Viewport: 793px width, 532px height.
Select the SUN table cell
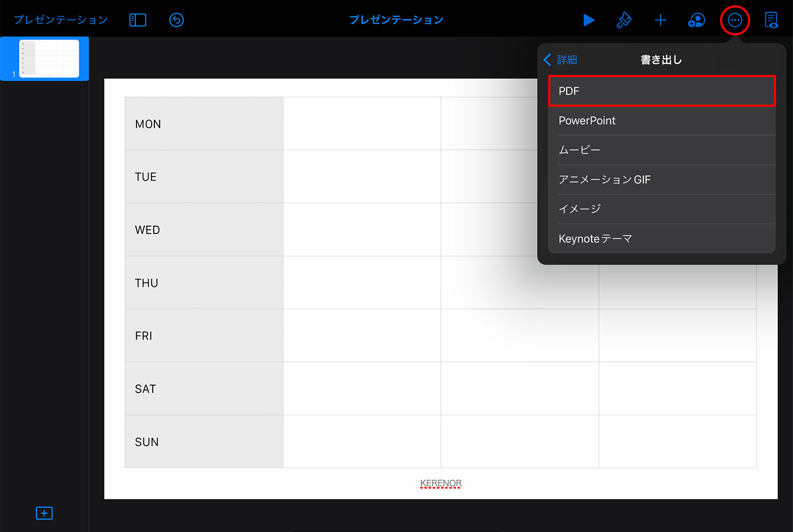coord(204,442)
